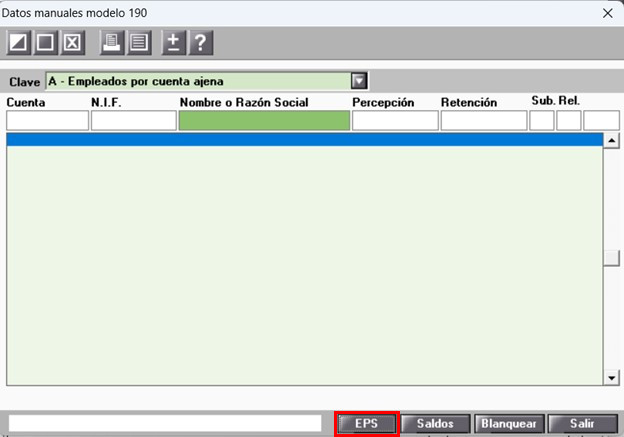This screenshot has height=437, width=624.
Task: Open the plus-minus calculator icon
Action: click(174, 42)
